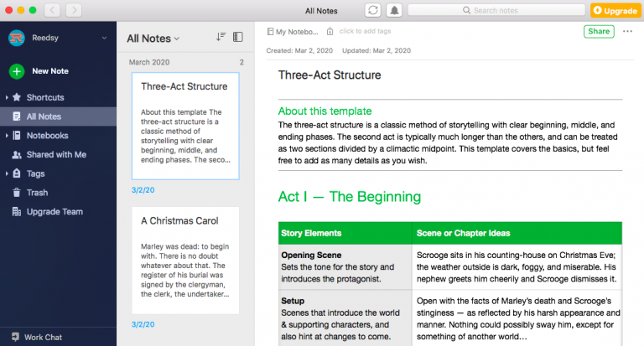
Task: Click the 'Act I — The Beginning' heading
Action: [x=350, y=197]
